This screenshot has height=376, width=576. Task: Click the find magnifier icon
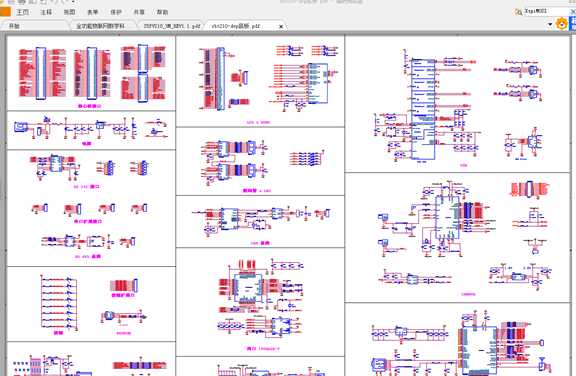518,12
